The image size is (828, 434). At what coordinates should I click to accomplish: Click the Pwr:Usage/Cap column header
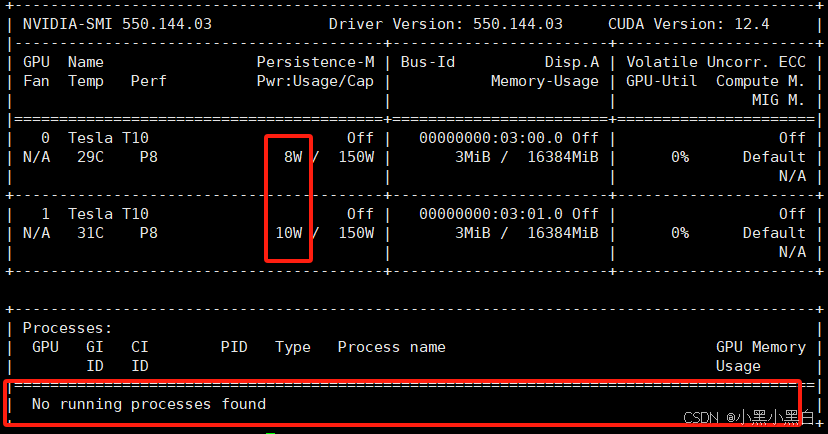tap(315, 82)
